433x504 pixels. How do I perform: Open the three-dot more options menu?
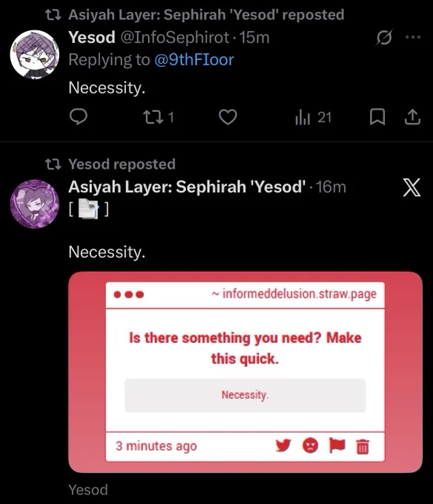[413, 37]
